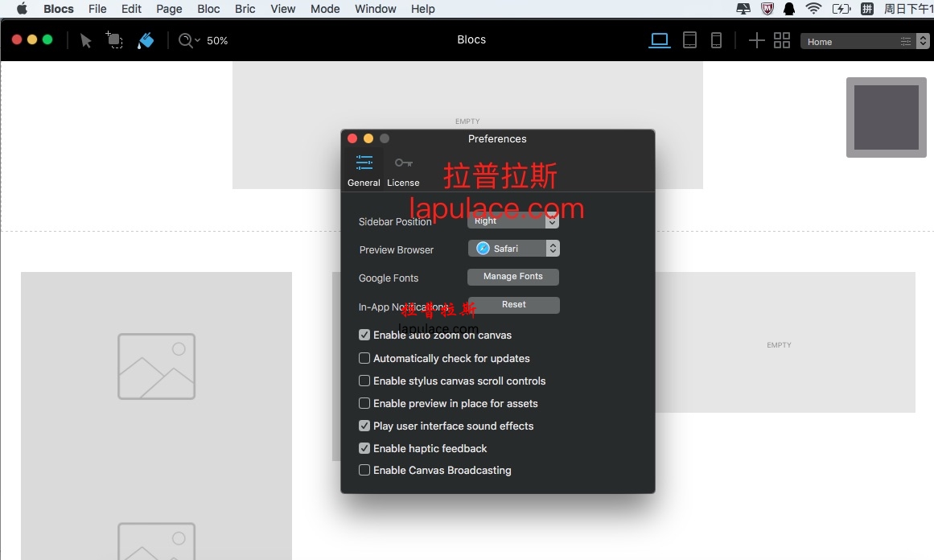
Task: Click Reset notifications button
Action: point(513,305)
